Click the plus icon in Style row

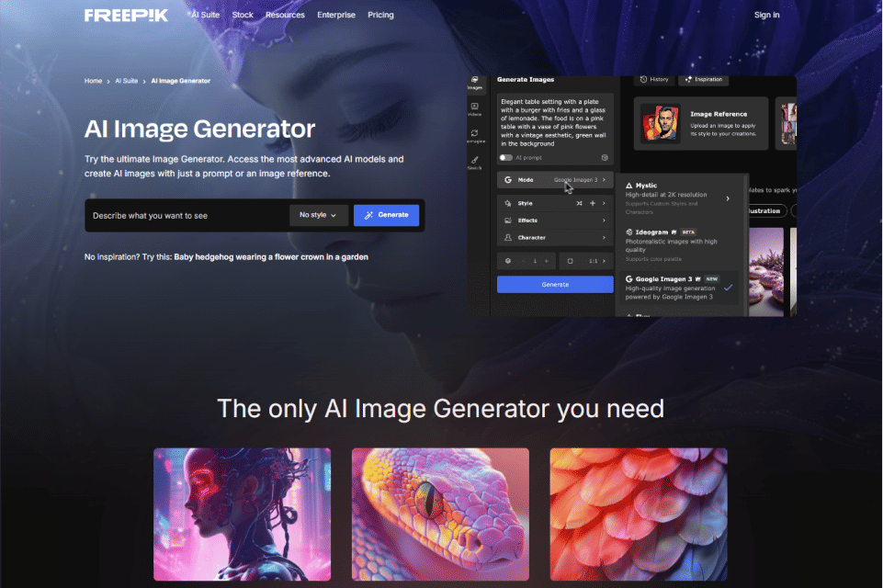[593, 203]
